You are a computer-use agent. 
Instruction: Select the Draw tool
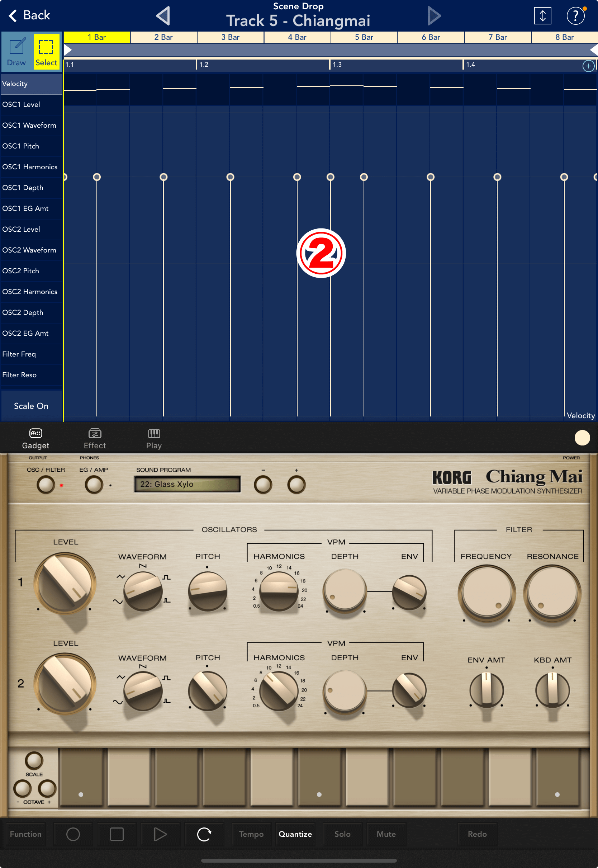point(16,51)
